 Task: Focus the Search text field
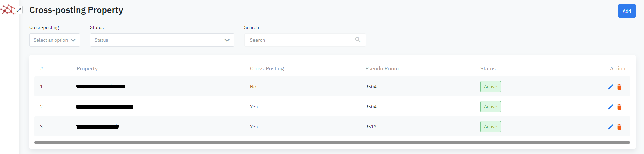[300, 40]
